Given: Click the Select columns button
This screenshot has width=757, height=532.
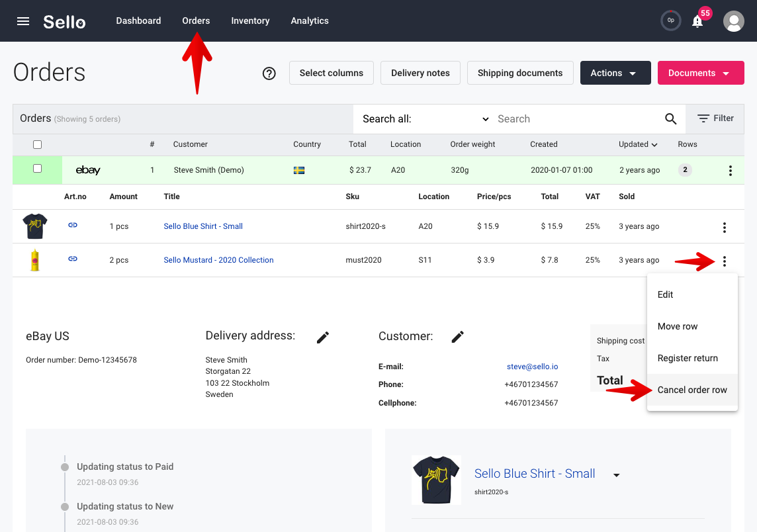Looking at the screenshot, I should [x=331, y=73].
